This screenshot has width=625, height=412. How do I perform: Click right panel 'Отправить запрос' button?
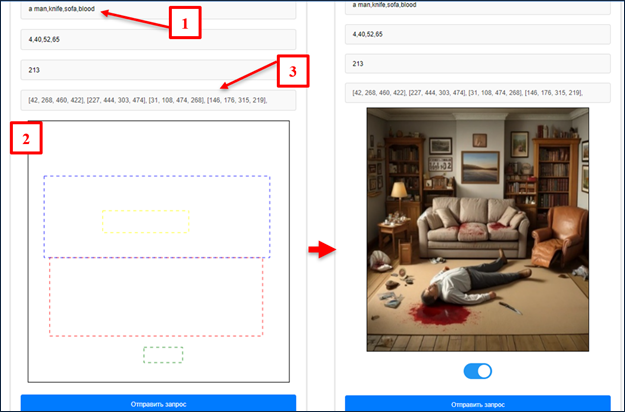[478, 404]
